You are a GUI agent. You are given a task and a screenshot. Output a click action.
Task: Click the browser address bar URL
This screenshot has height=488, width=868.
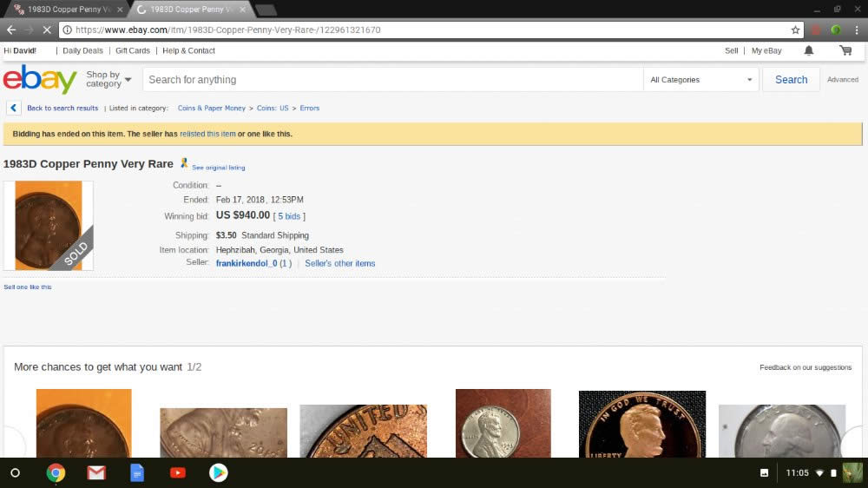(228, 30)
